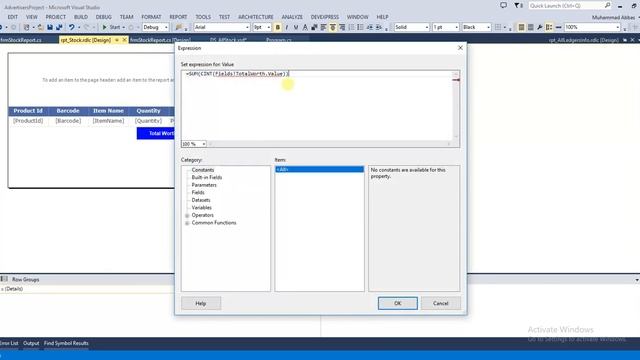Click the Foreground Color 'A' icon
This screenshot has height=360, width=640.
305,27
